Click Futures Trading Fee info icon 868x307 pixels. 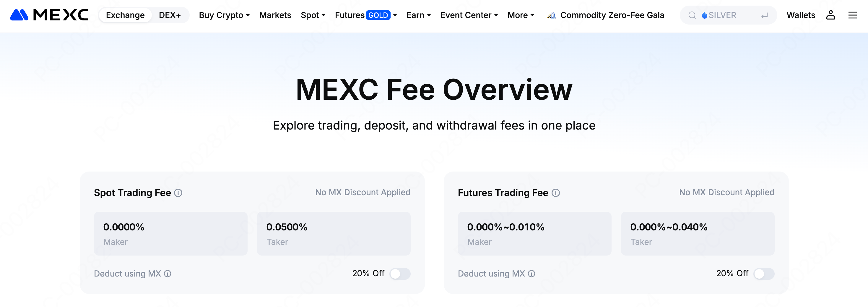pyautogui.click(x=556, y=193)
